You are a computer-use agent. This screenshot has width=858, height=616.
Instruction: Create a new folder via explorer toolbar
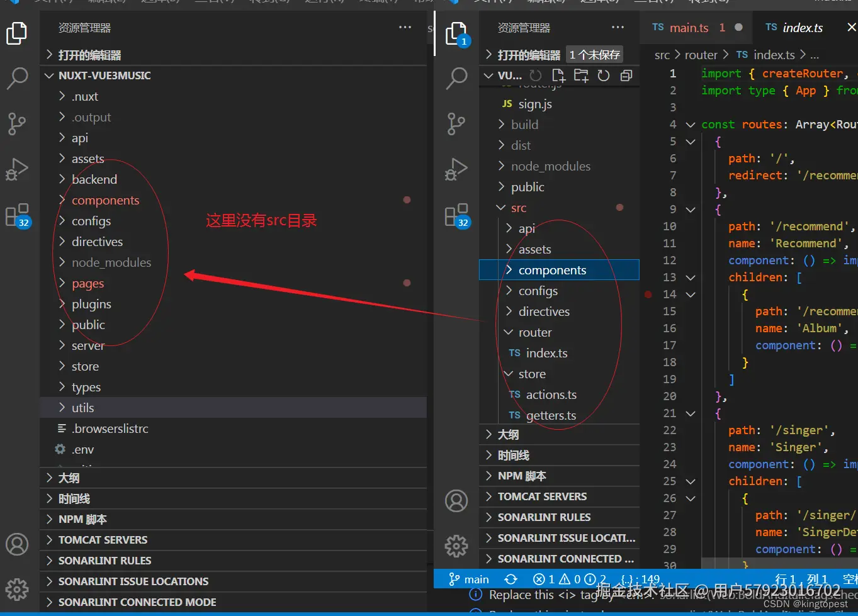pyautogui.click(x=581, y=76)
